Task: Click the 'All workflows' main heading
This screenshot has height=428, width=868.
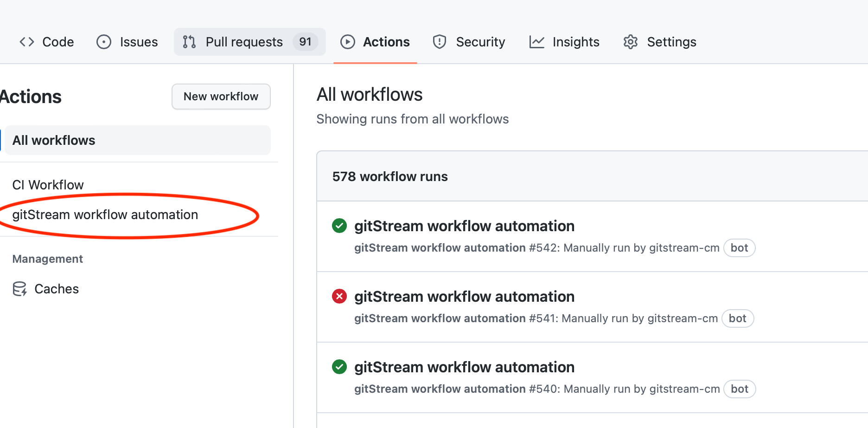Action: (370, 95)
